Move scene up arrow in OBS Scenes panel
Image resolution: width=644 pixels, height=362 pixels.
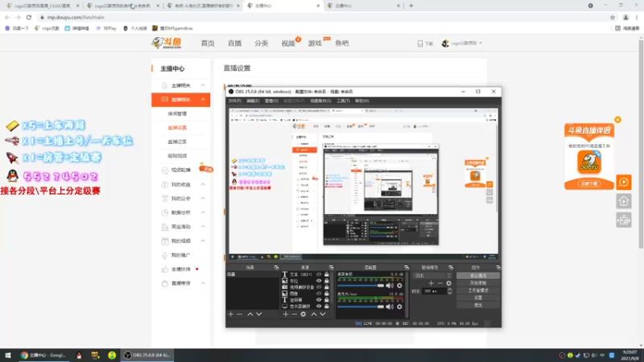click(250, 314)
